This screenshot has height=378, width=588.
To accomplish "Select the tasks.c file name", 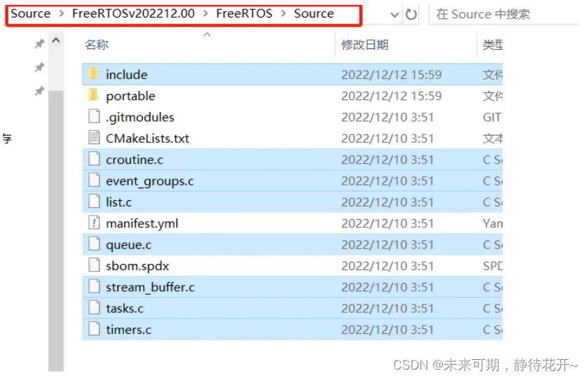I will [125, 308].
